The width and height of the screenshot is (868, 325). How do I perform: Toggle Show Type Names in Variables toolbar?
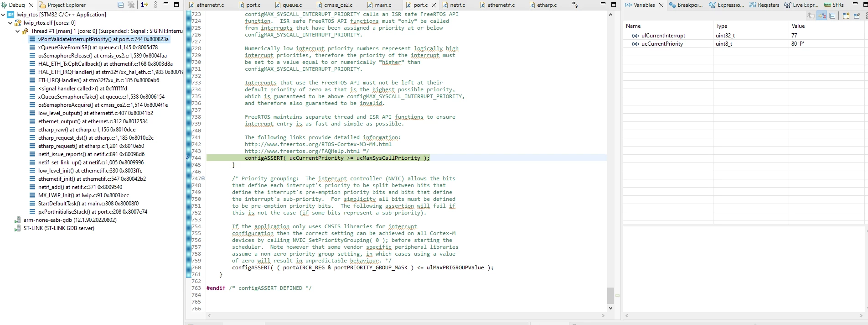pyautogui.click(x=811, y=16)
